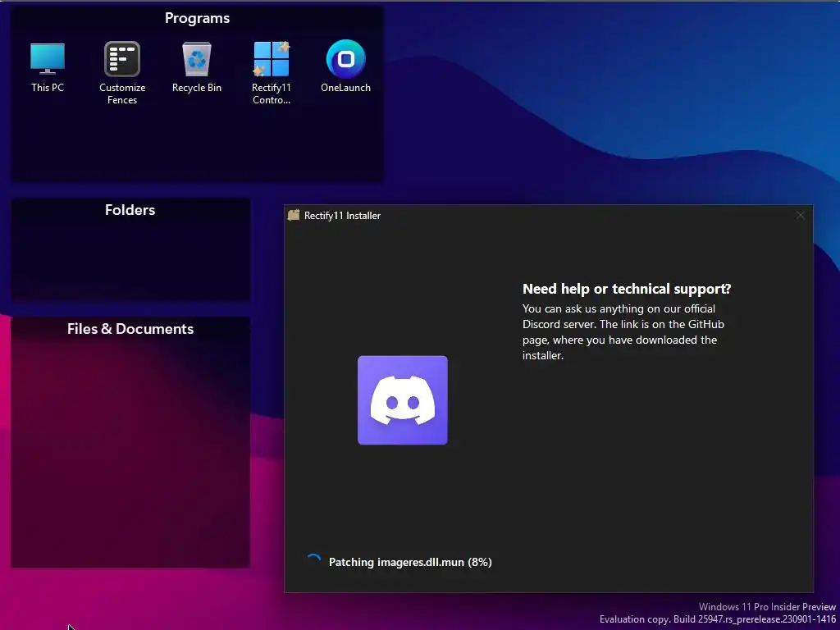The image size is (840, 630).
Task: Click the Files & Documents fence title
Action: tap(130, 329)
